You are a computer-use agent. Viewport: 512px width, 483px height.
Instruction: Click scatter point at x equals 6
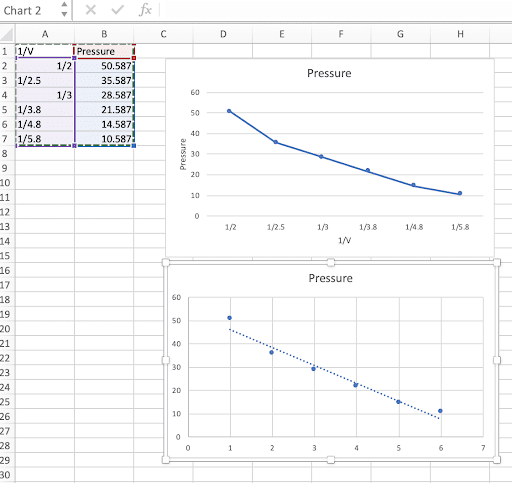pyautogui.click(x=440, y=411)
